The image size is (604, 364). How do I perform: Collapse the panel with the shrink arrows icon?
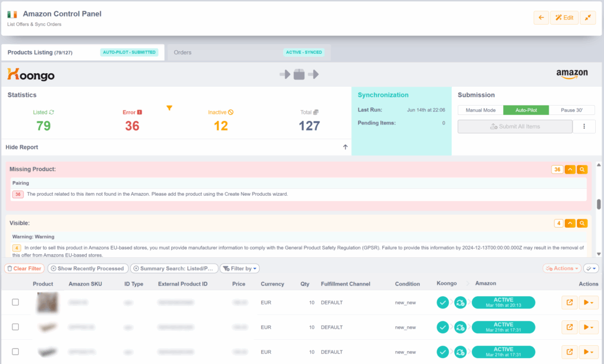[588, 18]
